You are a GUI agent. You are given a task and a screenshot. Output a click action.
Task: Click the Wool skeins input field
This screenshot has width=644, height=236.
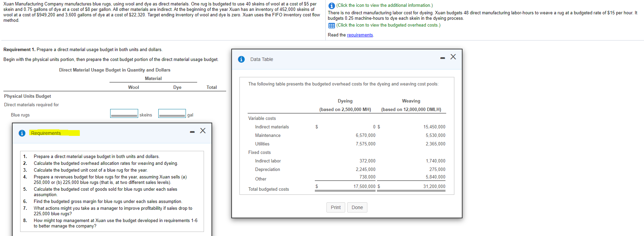coord(124,113)
